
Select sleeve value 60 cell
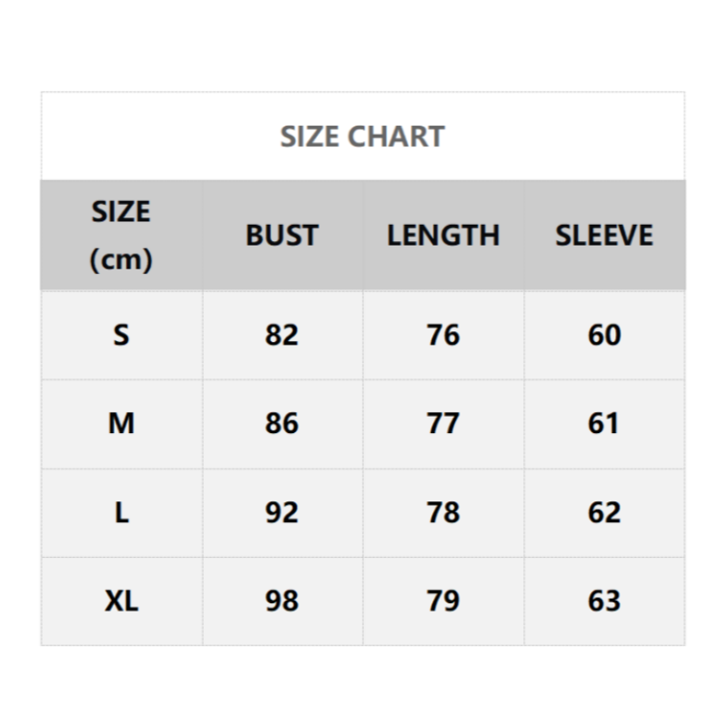tap(604, 335)
